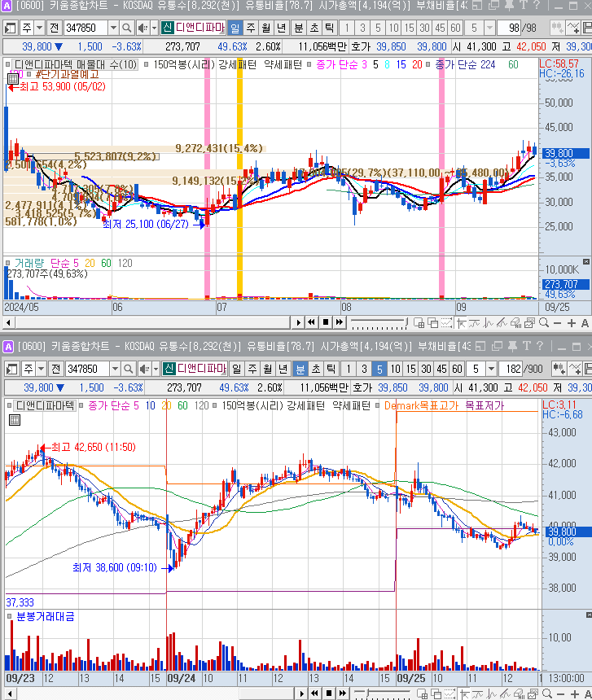Click upper chart horizontal scrollbar left arrow
The width and height of the screenshot is (592, 700).
click(x=8, y=322)
